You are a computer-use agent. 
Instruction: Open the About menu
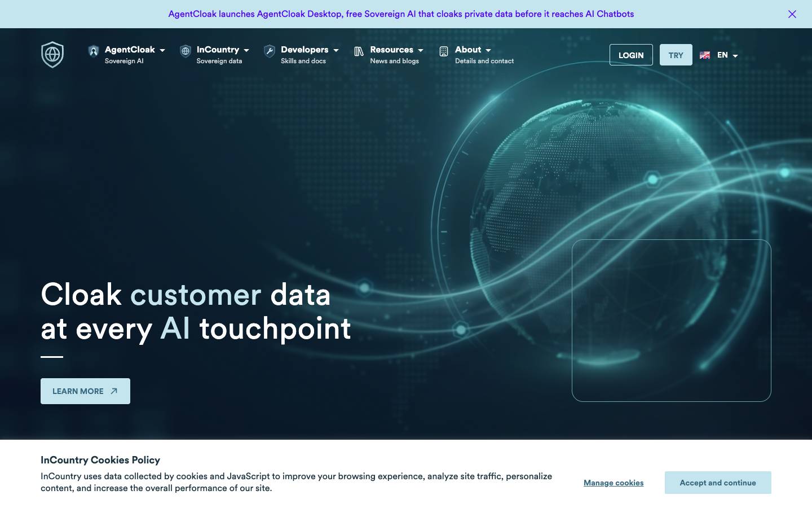point(468,50)
